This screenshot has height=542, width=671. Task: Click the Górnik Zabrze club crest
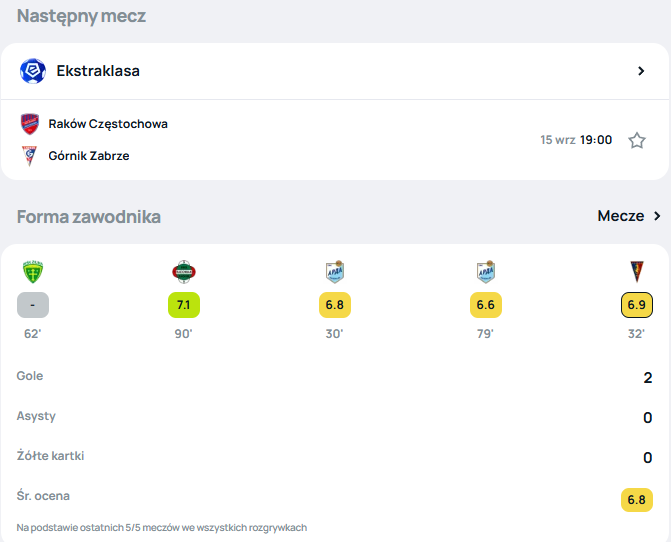point(30,156)
